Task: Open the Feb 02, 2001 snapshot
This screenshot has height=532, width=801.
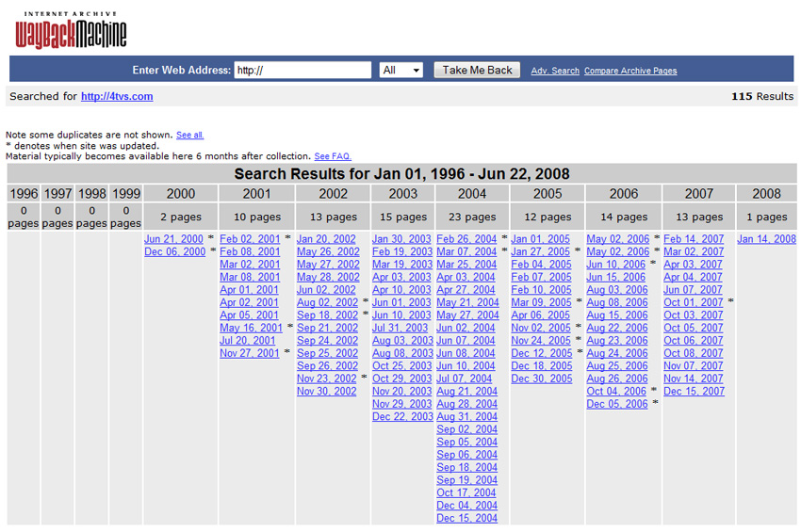Action: (250, 239)
